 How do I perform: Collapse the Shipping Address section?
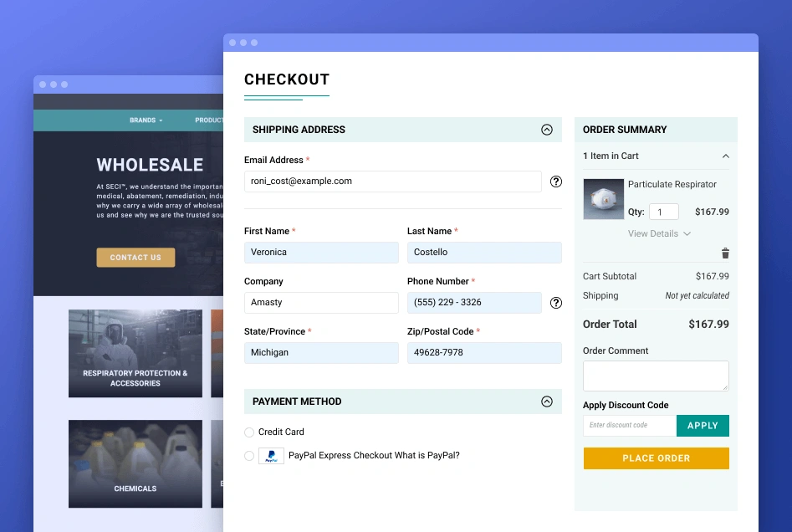coord(547,130)
